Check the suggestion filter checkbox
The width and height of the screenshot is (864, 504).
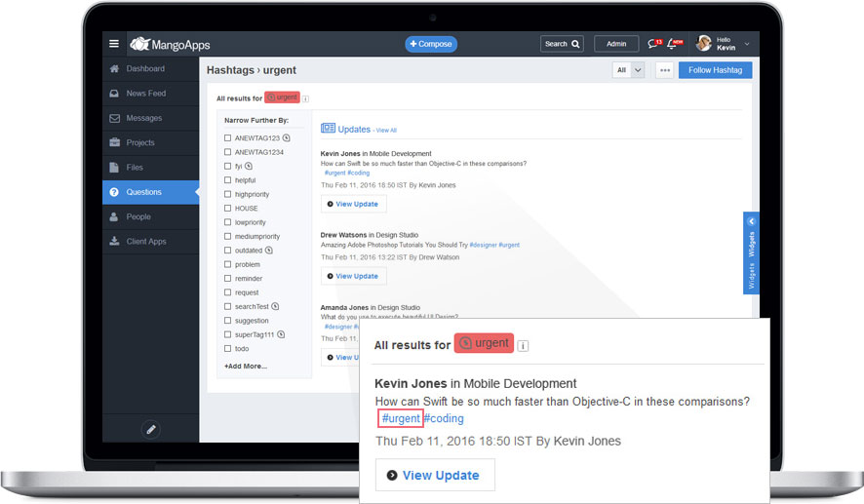pos(227,321)
